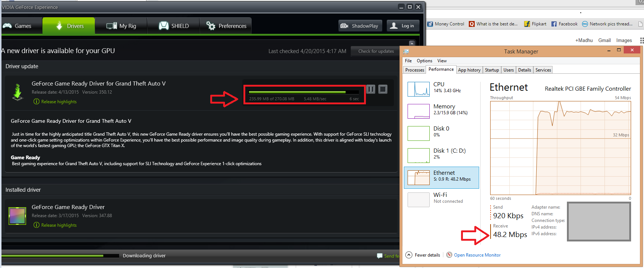Click the Quora-style Q bookmark favicon
644x268 pixels.
tap(472, 24)
